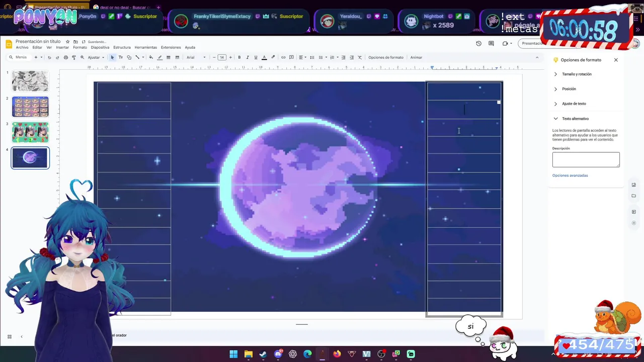Open the text color picker
Screen dimensions: 644x362
(264, 57)
